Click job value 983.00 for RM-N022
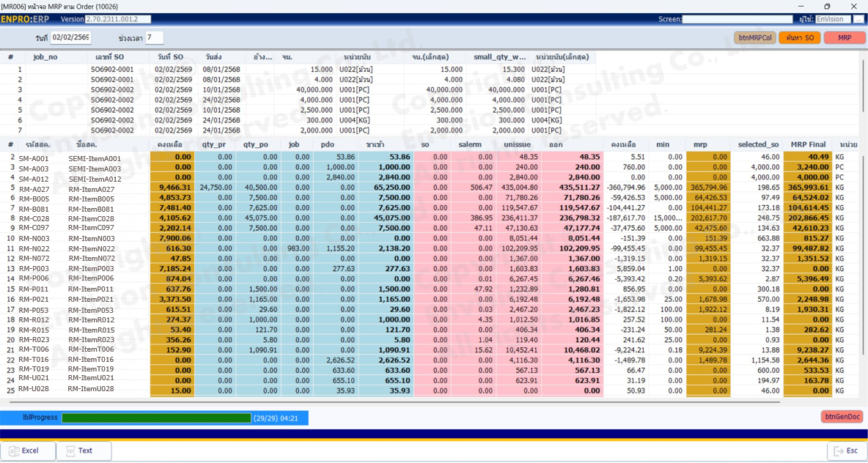This screenshot has height=463, width=868. (299, 248)
